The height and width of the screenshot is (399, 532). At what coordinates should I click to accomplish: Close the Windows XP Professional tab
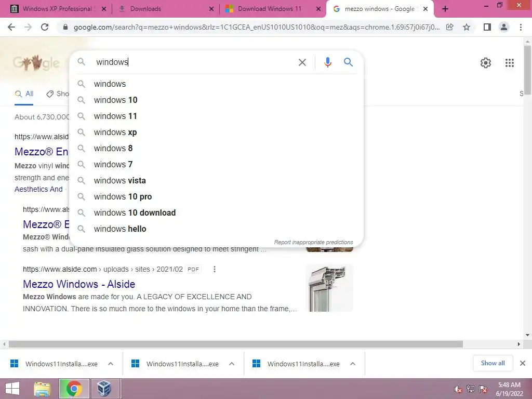coord(104,9)
